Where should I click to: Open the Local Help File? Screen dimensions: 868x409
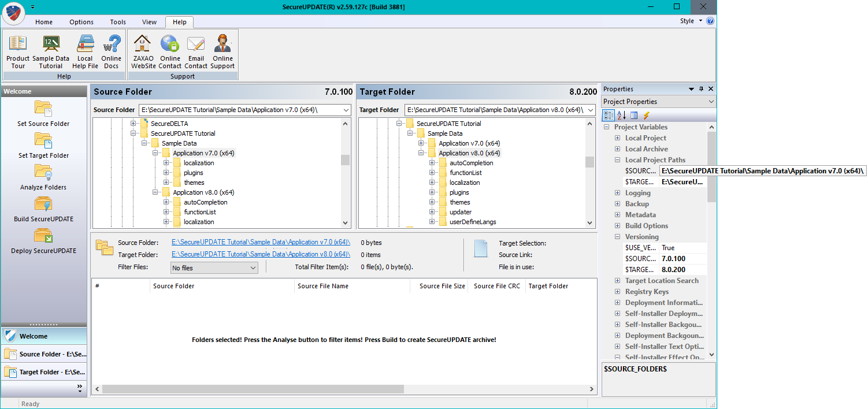click(85, 51)
